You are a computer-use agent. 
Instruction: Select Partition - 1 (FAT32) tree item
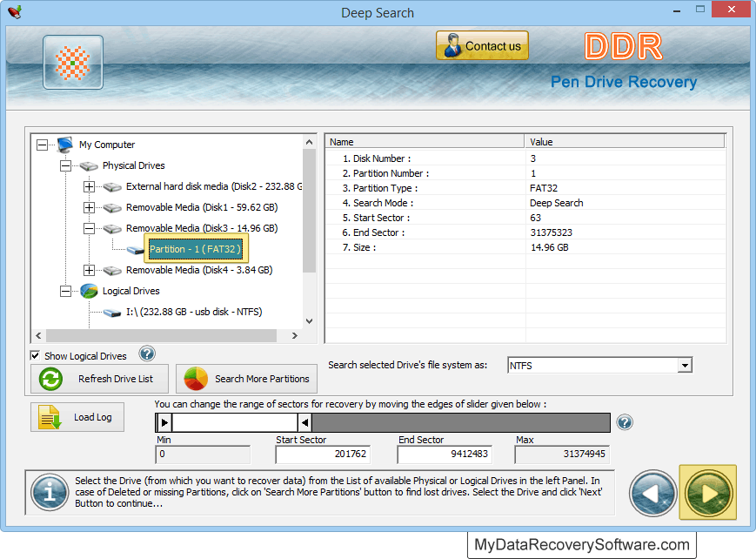tap(195, 249)
